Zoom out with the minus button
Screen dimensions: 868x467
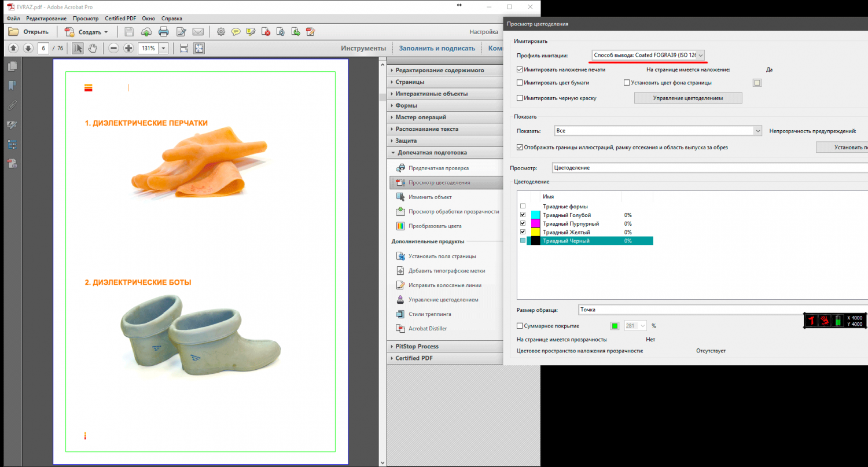(113, 48)
